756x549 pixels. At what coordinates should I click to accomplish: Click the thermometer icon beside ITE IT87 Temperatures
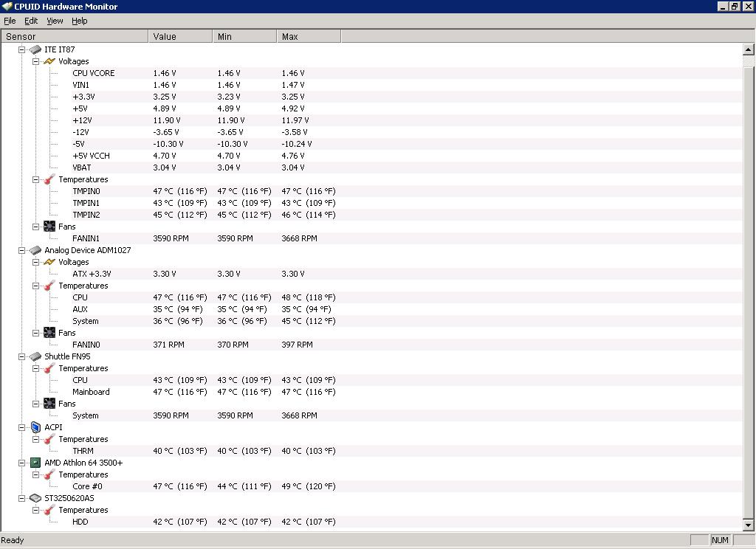49,179
